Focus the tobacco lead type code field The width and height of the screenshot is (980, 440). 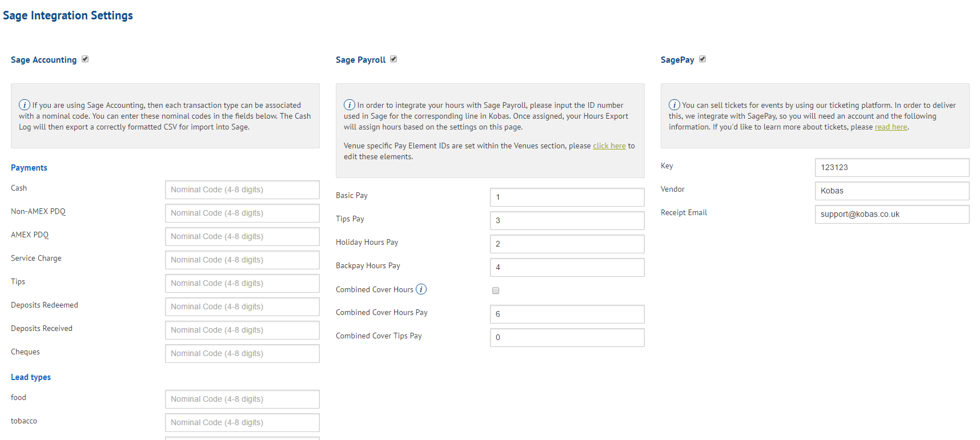[242, 422]
